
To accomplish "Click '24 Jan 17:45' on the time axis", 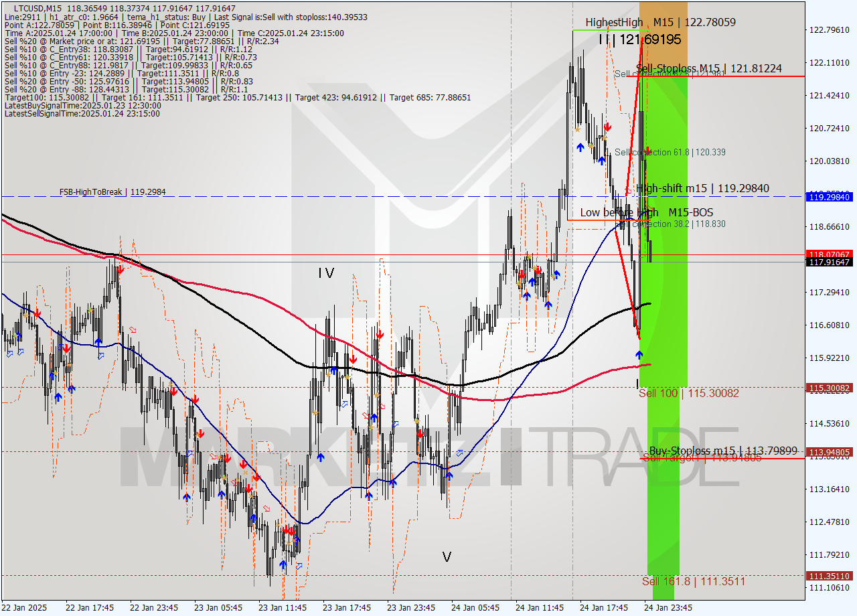I will click(604, 607).
